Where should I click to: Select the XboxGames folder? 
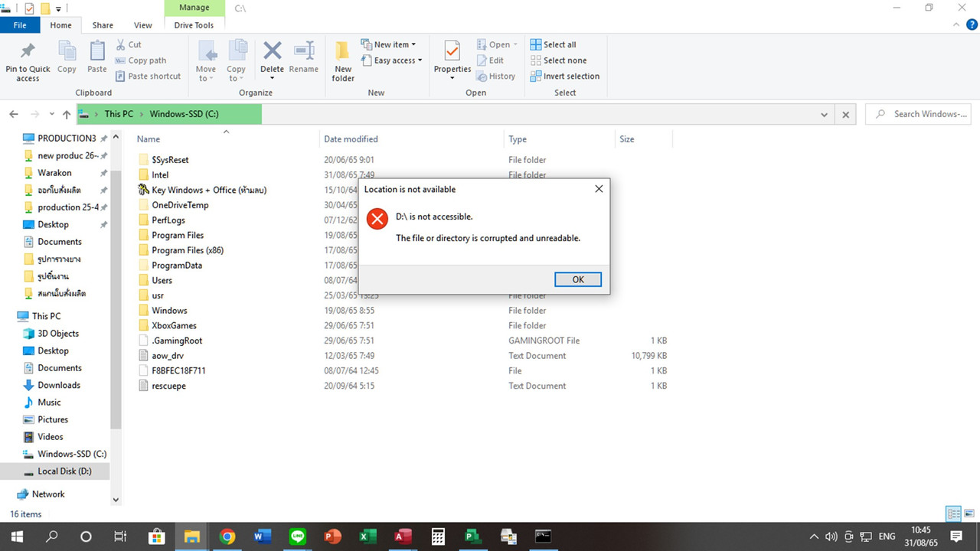[x=174, y=325]
